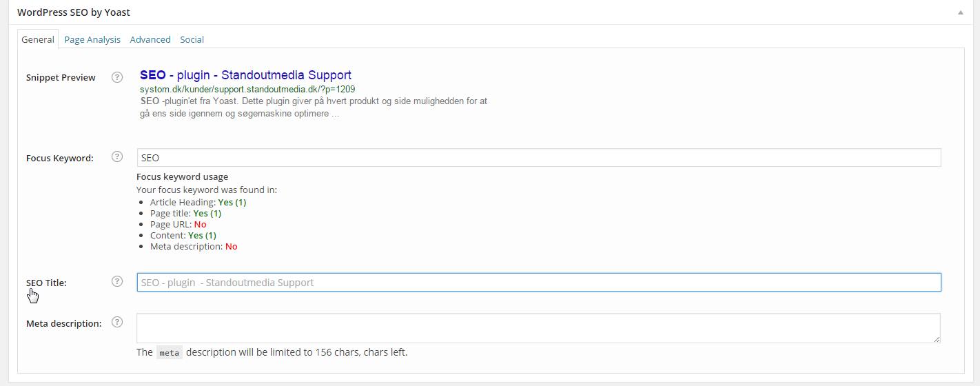The width and height of the screenshot is (980, 386).
Task: Click the snippet description text starting 'SEO -plugin'et'
Action: click(x=314, y=108)
